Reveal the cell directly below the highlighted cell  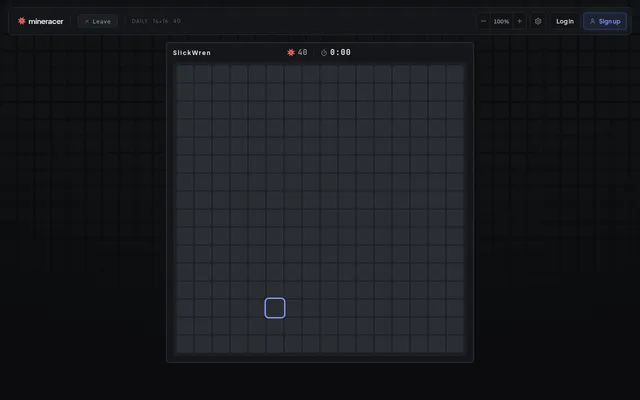(x=275, y=326)
